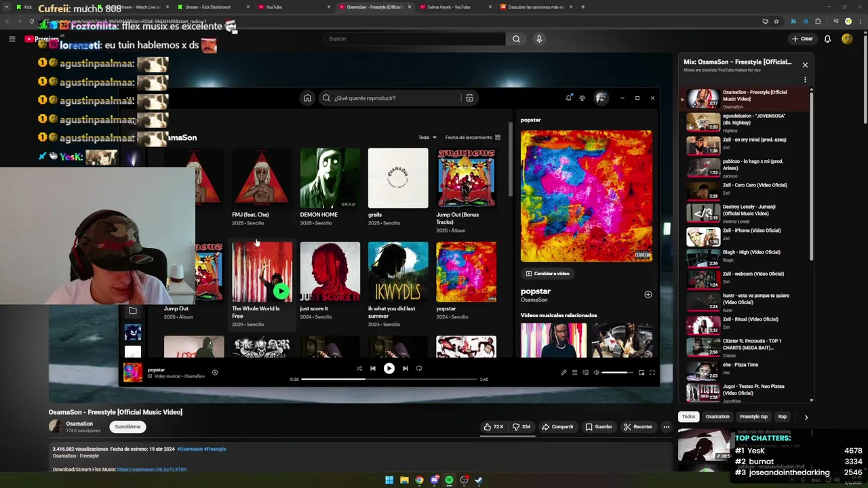
Task: Open Connect to a device icon
Action: pyautogui.click(x=585, y=372)
